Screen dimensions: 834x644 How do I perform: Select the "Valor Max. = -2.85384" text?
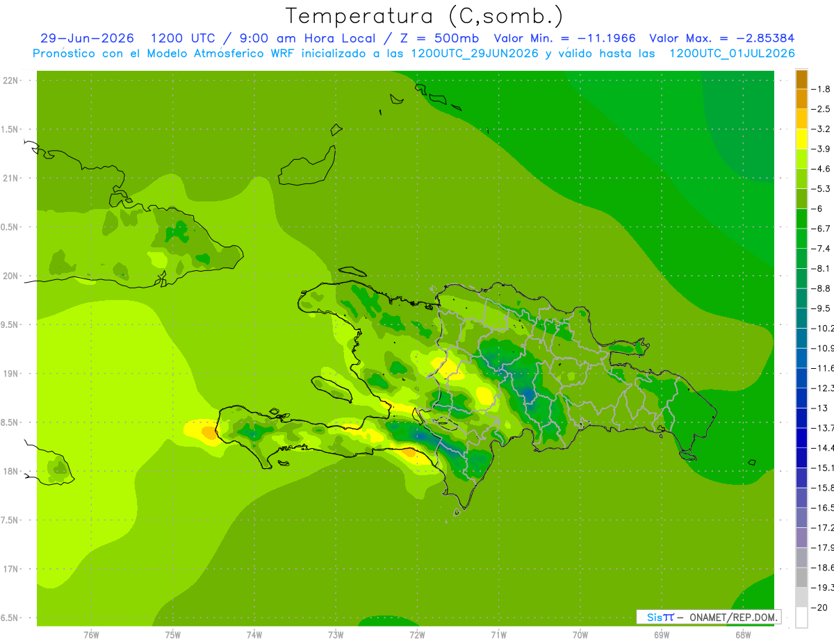[722, 38]
